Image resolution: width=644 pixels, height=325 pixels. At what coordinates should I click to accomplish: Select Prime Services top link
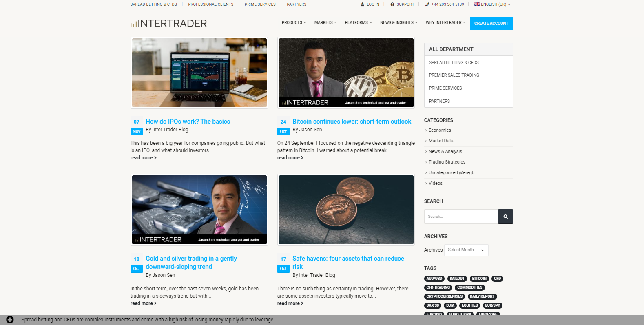point(260,4)
